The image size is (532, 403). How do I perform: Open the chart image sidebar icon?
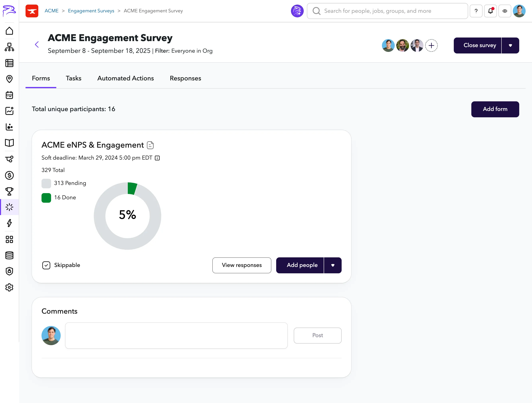tap(9, 111)
